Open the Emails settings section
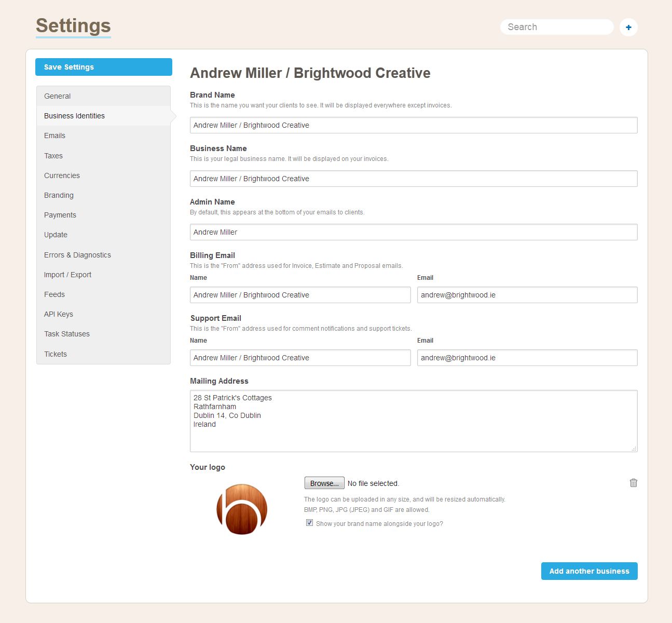 [103, 136]
